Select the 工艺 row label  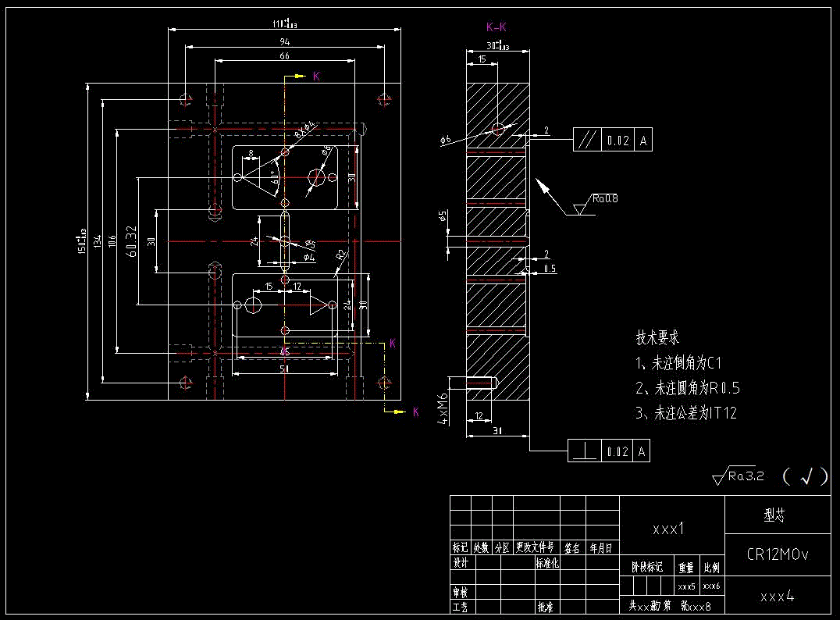(460, 608)
